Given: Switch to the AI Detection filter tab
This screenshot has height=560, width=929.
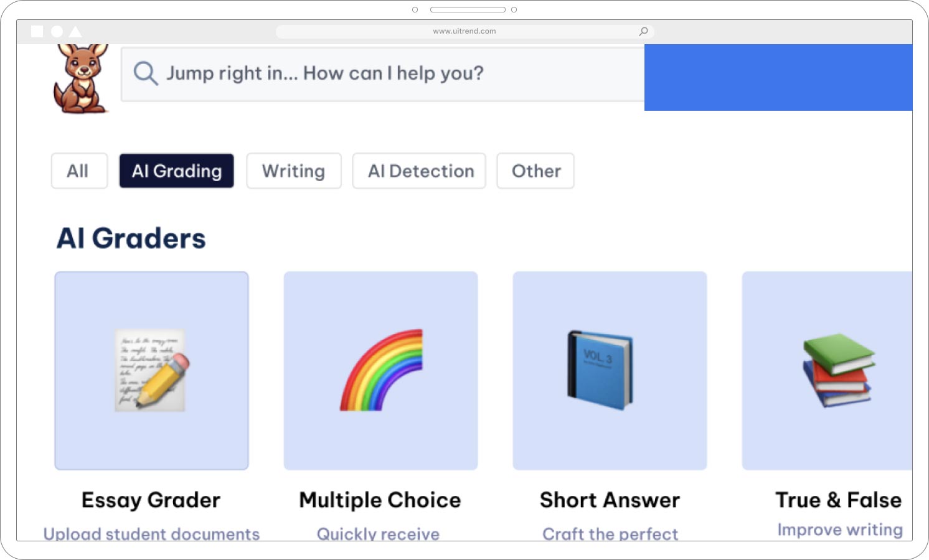Looking at the screenshot, I should point(419,171).
